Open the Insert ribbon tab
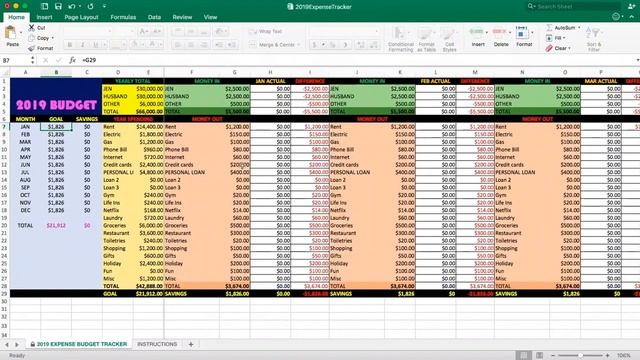The height and width of the screenshot is (360, 640). 44,17
